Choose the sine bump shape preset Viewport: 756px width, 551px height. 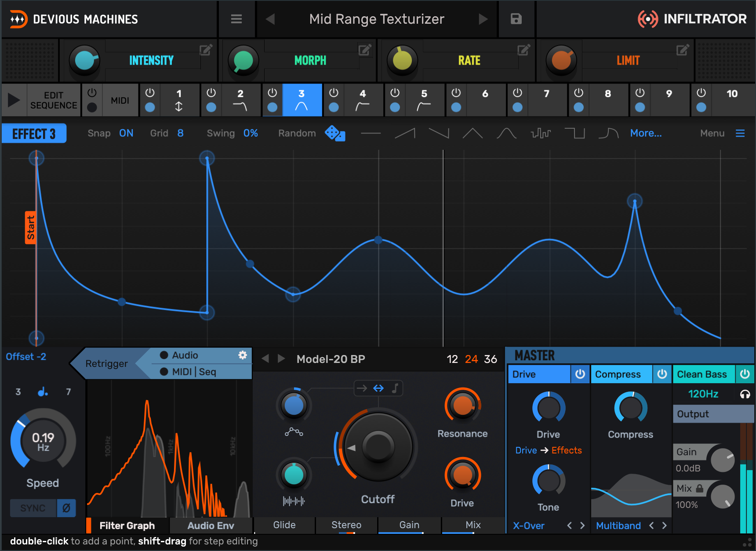pos(506,133)
